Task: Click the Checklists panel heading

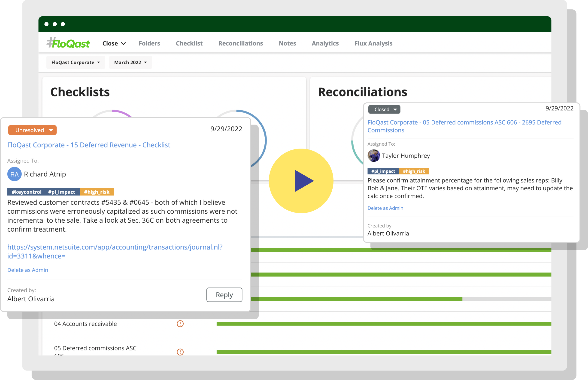Action: coord(80,92)
